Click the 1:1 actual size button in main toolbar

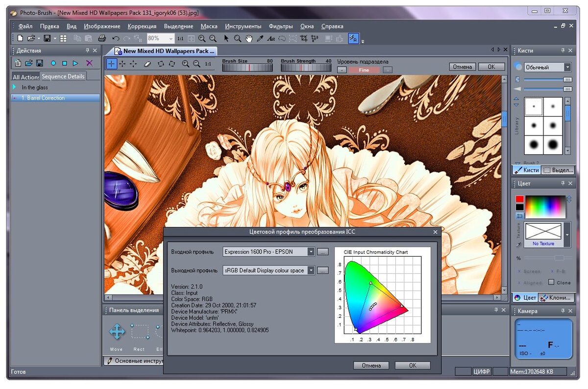(180, 38)
